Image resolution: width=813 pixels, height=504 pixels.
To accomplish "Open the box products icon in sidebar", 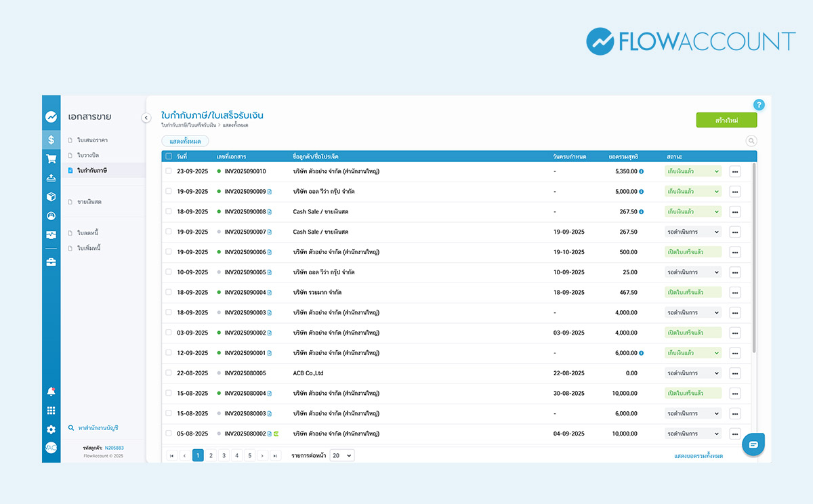I will 51,197.
